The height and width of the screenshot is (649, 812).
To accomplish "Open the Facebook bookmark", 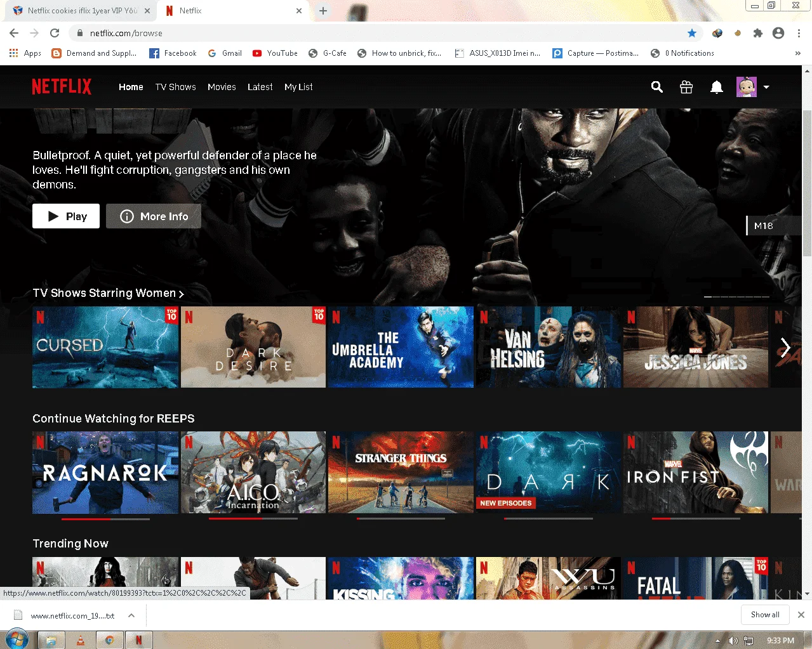I will 173,53.
